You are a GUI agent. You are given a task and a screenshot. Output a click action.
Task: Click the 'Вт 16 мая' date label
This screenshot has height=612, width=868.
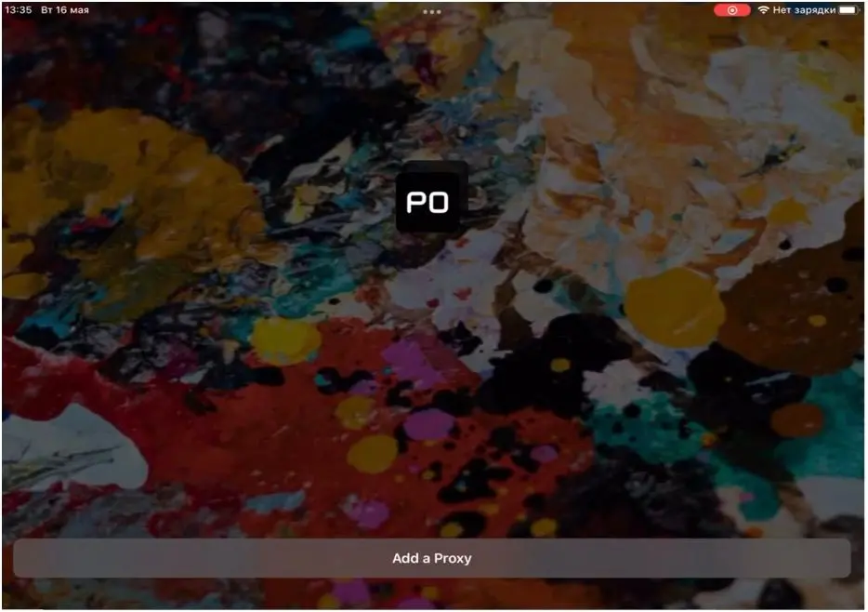click(65, 10)
